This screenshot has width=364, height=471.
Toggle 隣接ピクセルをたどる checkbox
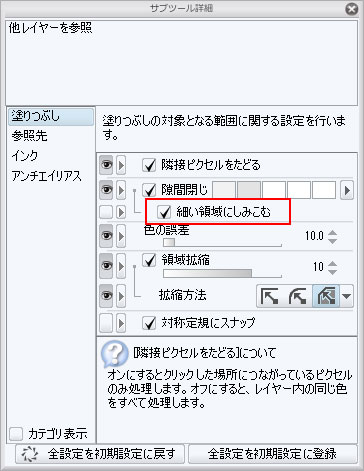(149, 165)
